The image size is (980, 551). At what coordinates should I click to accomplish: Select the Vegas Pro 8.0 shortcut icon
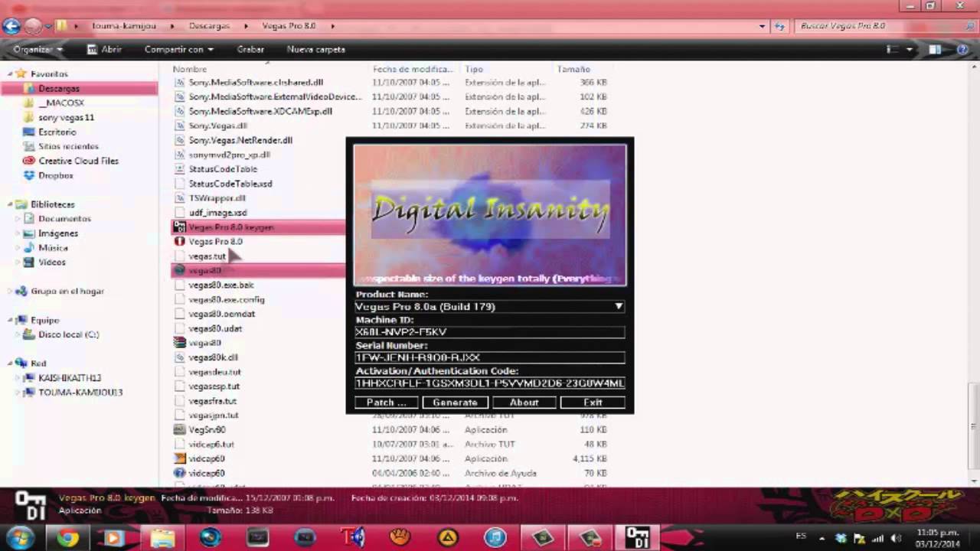[x=180, y=242]
